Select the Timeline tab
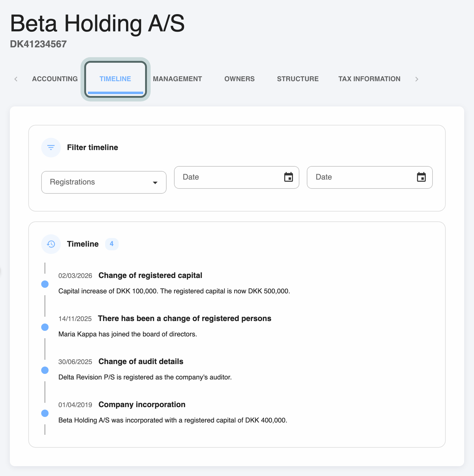Image resolution: width=474 pixels, height=476 pixels. pos(115,79)
